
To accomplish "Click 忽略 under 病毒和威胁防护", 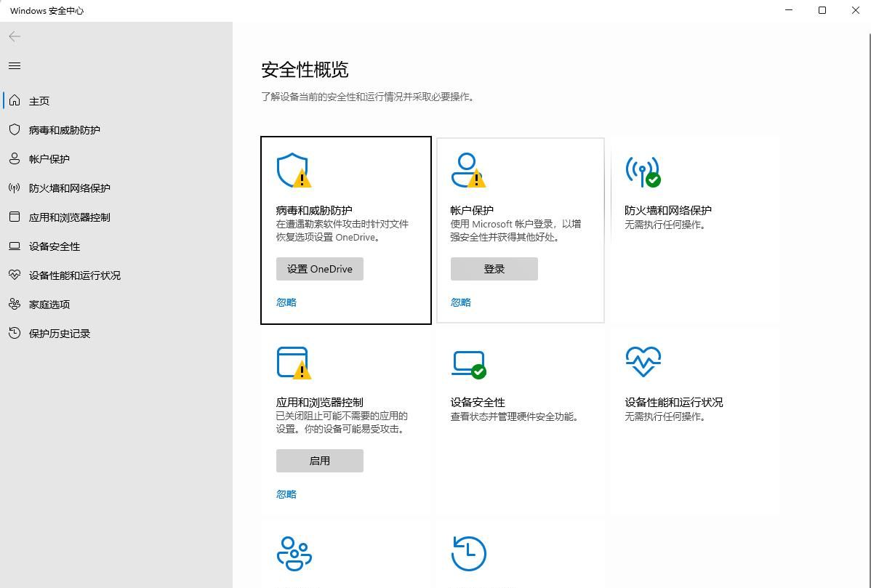I will tap(286, 302).
